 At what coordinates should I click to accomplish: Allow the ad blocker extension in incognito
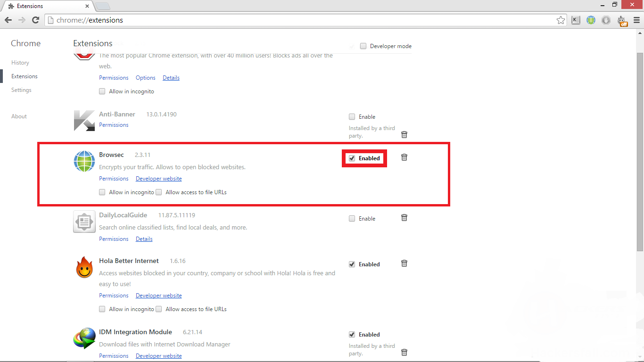pyautogui.click(x=102, y=91)
